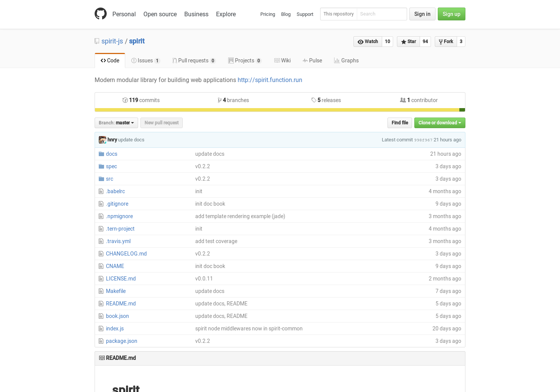Image resolution: width=560 pixels, height=392 pixels.
Task: Watch the spirit repository
Action: pyautogui.click(x=368, y=42)
